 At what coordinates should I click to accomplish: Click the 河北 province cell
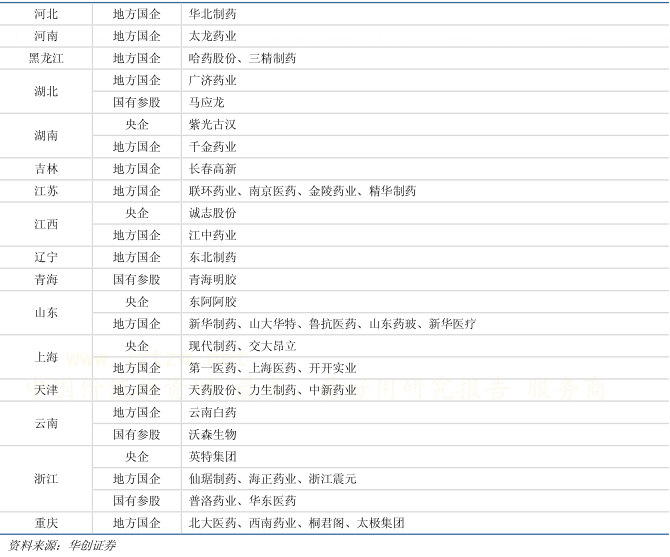(x=46, y=14)
